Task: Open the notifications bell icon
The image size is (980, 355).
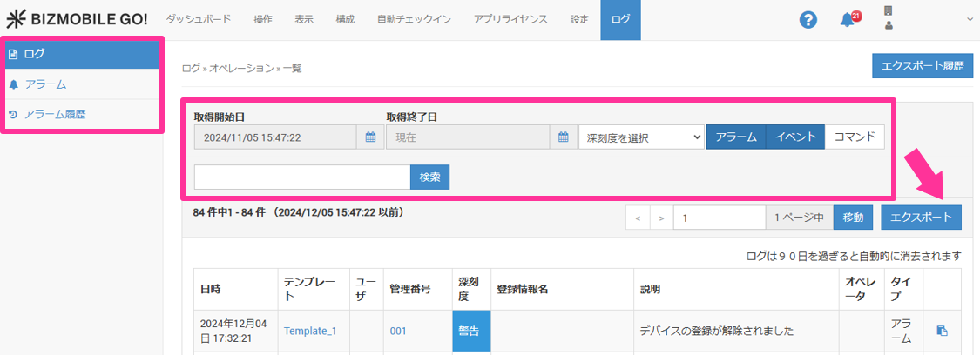Action: (847, 20)
